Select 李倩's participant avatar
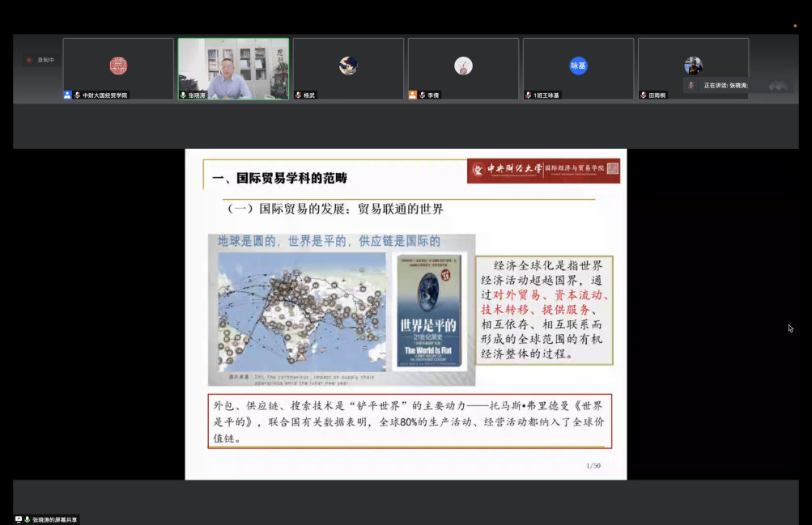This screenshot has height=525, width=812. [x=463, y=66]
